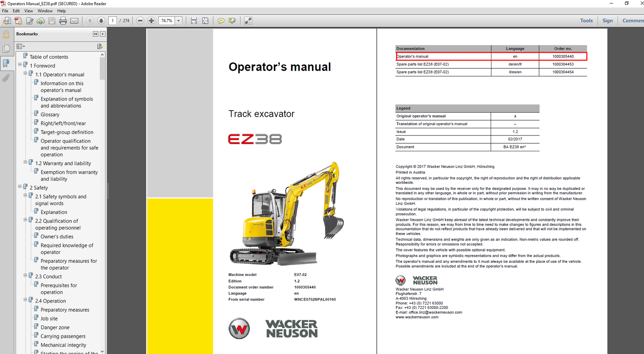This screenshot has width=644, height=354.
Task: Switch to read mode with arrows icon
Action: tap(248, 21)
